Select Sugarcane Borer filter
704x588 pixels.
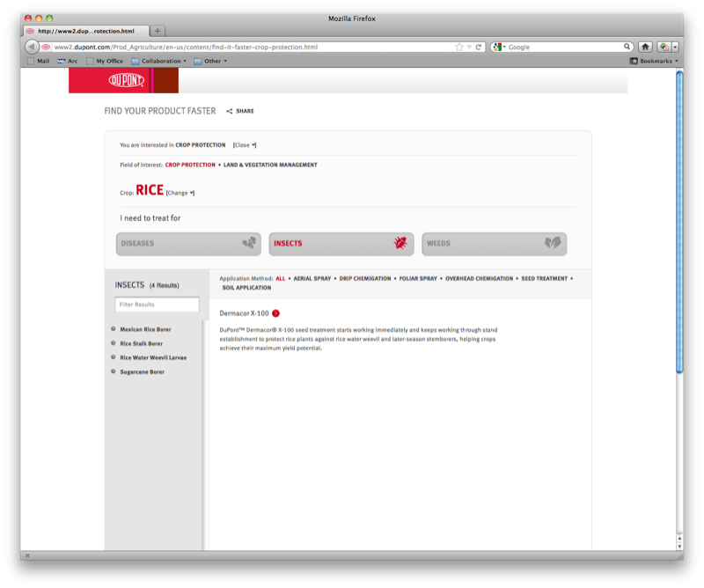click(x=142, y=372)
